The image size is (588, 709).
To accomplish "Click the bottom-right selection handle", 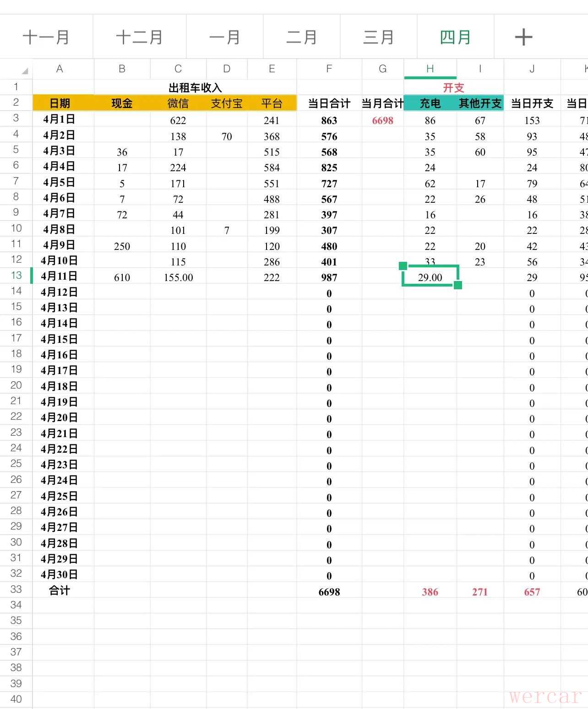I will tap(457, 286).
